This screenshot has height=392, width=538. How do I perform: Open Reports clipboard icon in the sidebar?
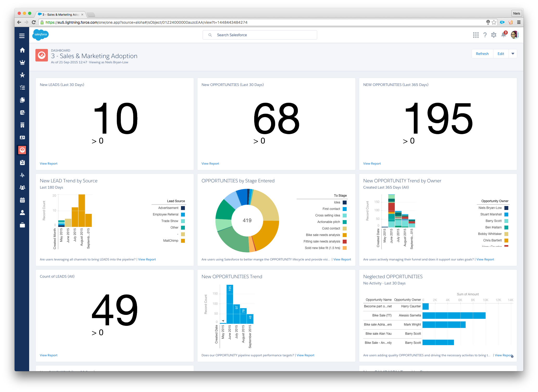pos(22,163)
